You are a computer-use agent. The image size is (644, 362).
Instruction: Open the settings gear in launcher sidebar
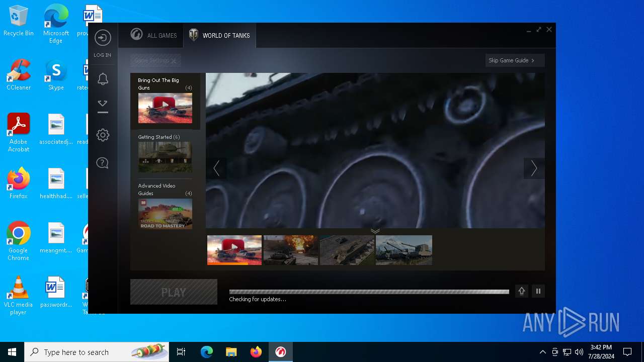(x=103, y=135)
